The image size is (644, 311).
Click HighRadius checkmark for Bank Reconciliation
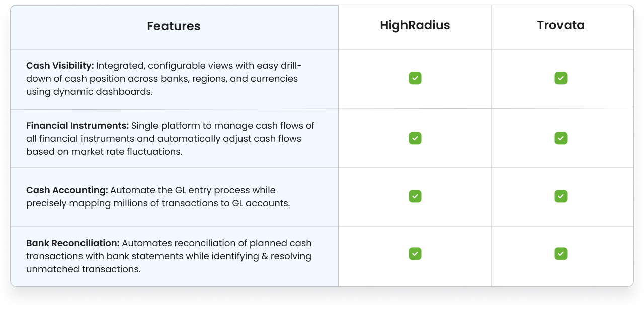[415, 254]
